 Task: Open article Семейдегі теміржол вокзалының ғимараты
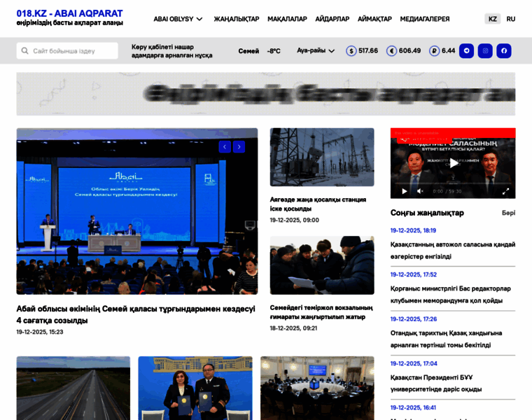pos(321,312)
